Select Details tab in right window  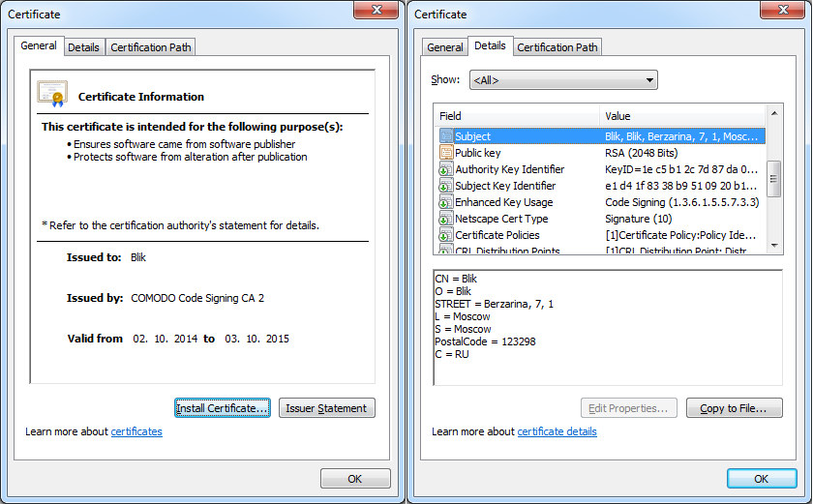(x=490, y=45)
